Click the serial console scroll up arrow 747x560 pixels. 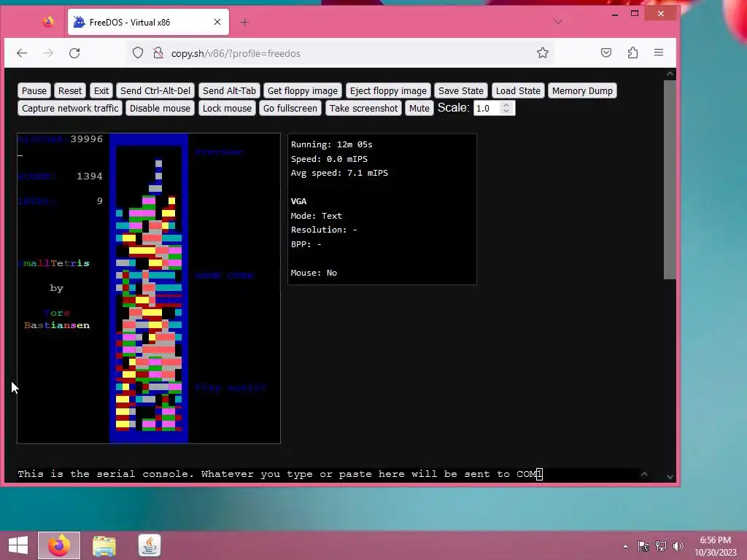tap(644, 474)
